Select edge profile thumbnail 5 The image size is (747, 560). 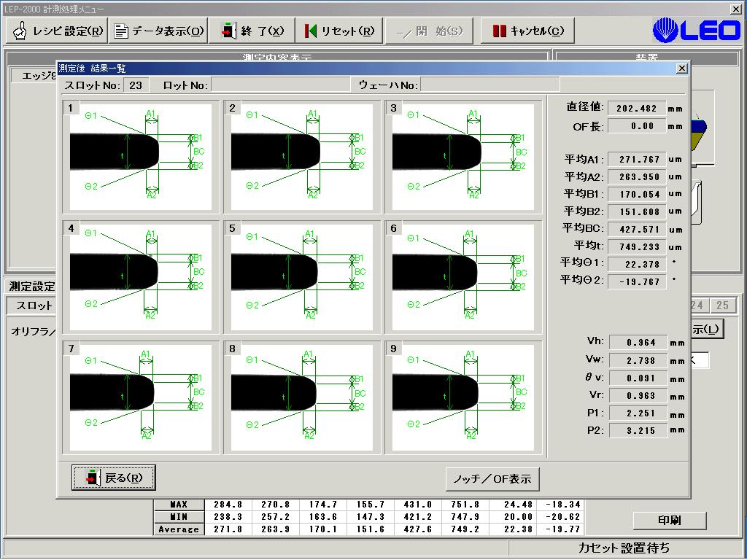click(x=301, y=276)
